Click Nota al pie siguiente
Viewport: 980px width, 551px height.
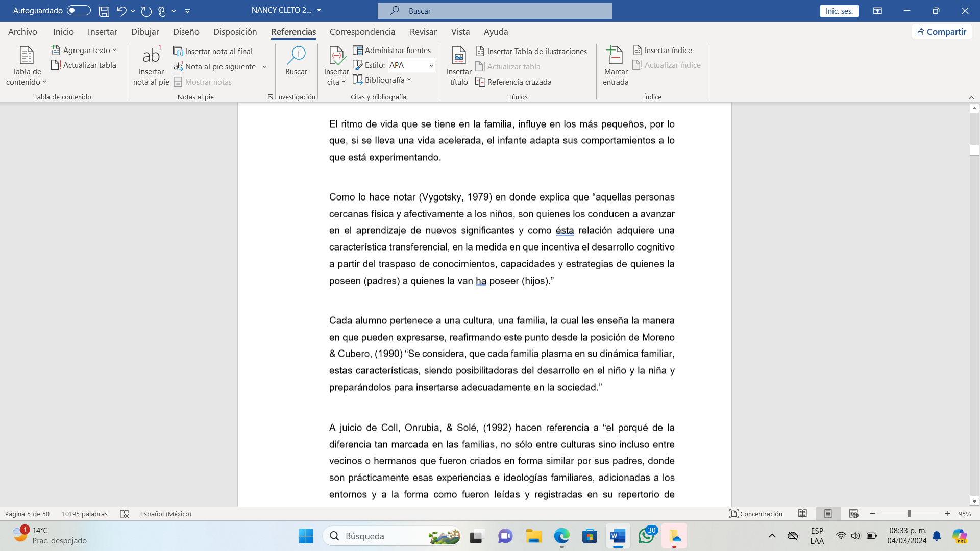tap(215, 66)
